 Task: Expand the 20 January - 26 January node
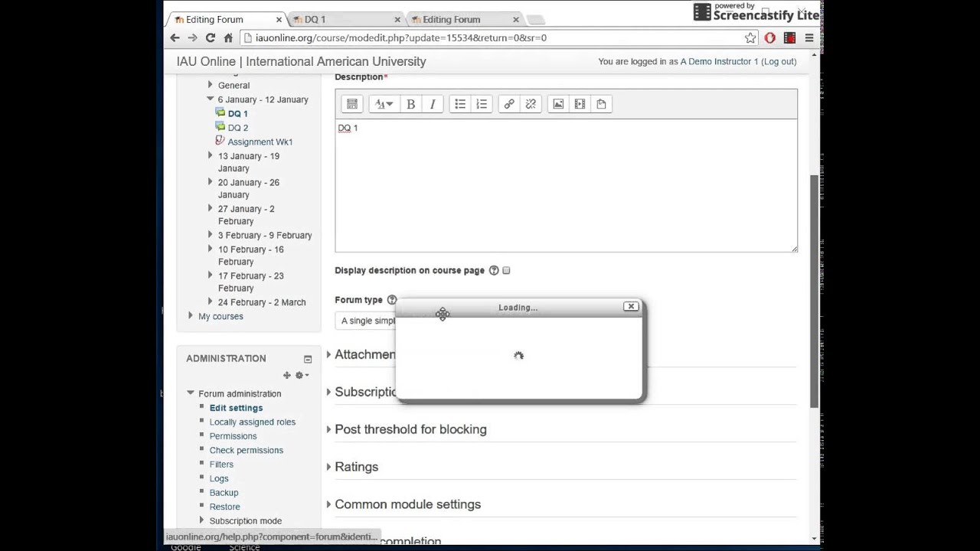tap(210, 182)
